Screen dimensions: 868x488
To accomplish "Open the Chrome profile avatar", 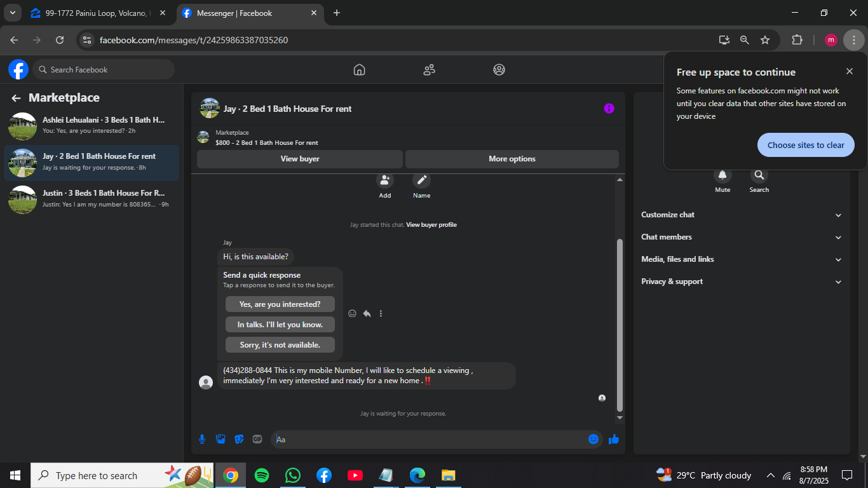I will tap(831, 40).
